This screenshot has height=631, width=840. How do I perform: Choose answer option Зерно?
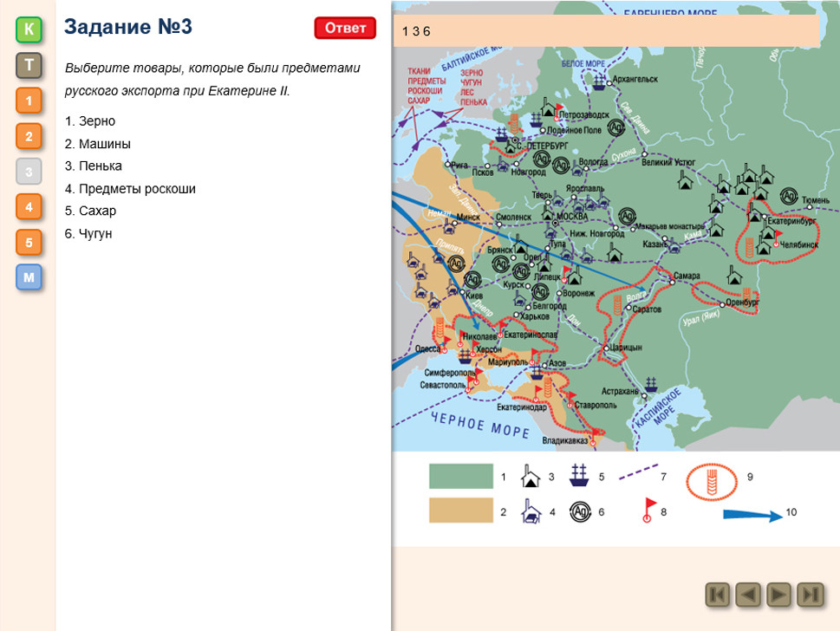[96, 121]
